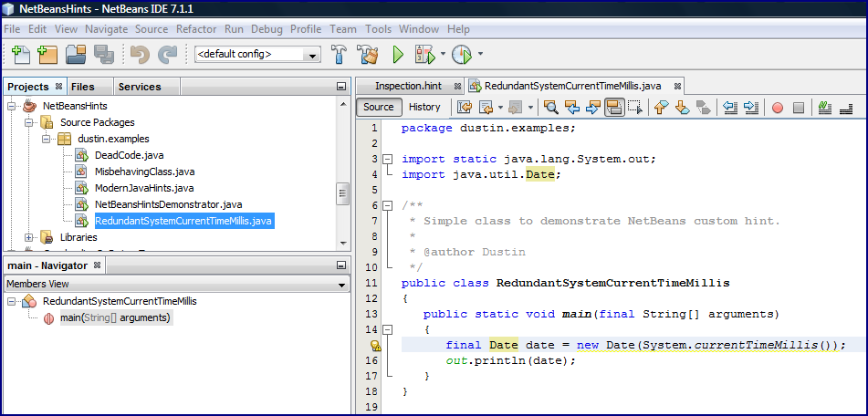Collapse main method fold on line 14
This screenshot has height=416, width=868.
(388, 329)
